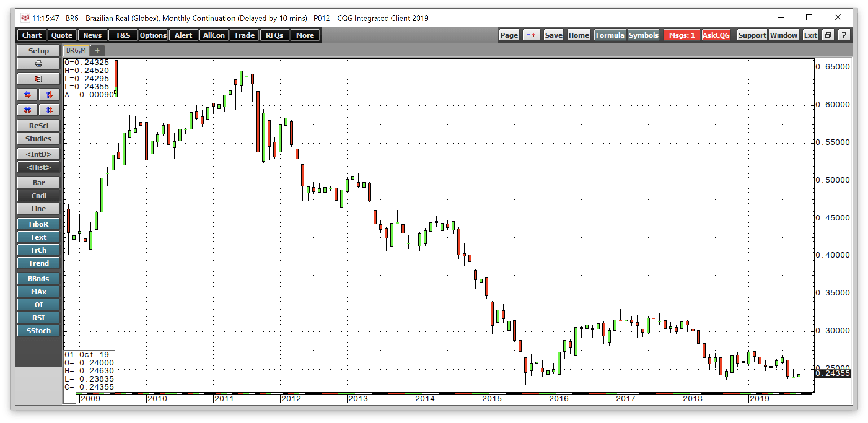Click the printer icon button
The height and width of the screenshot is (423, 868).
38,63
